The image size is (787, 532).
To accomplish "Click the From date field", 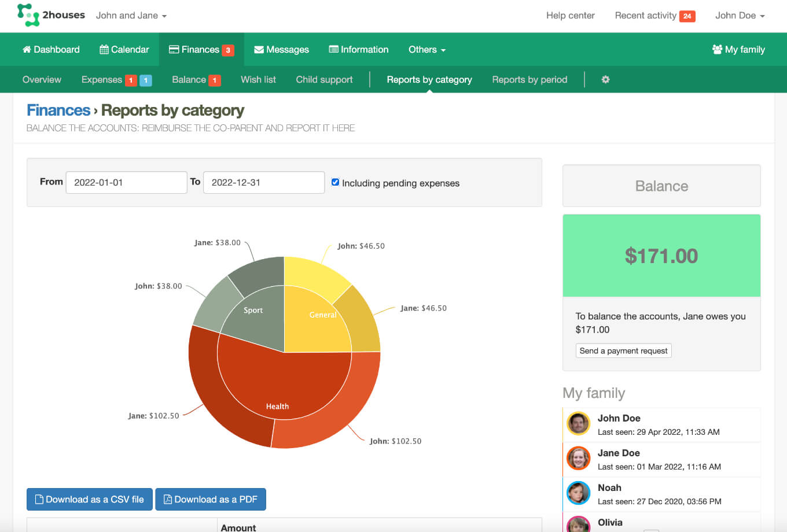I will coord(126,183).
